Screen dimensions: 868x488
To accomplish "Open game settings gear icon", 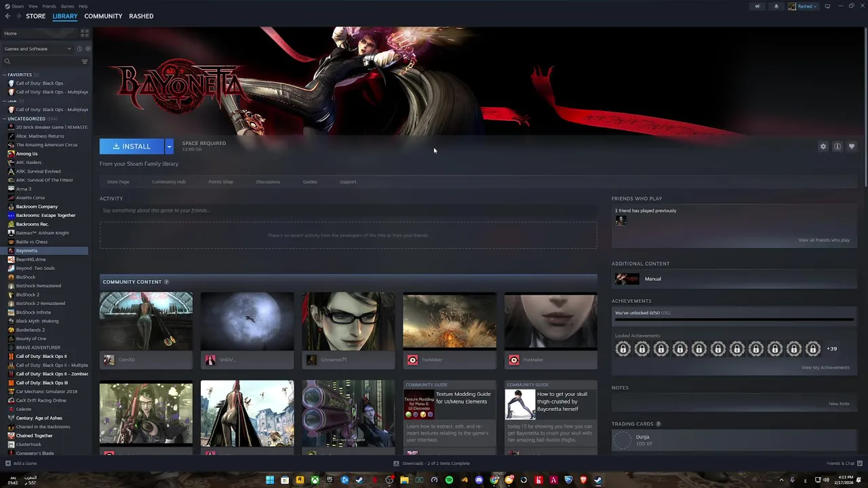I will point(823,146).
